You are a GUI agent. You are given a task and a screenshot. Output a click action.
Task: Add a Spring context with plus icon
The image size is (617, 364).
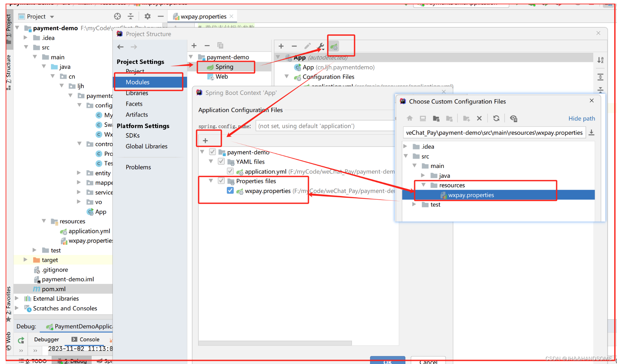click(281, 46)
